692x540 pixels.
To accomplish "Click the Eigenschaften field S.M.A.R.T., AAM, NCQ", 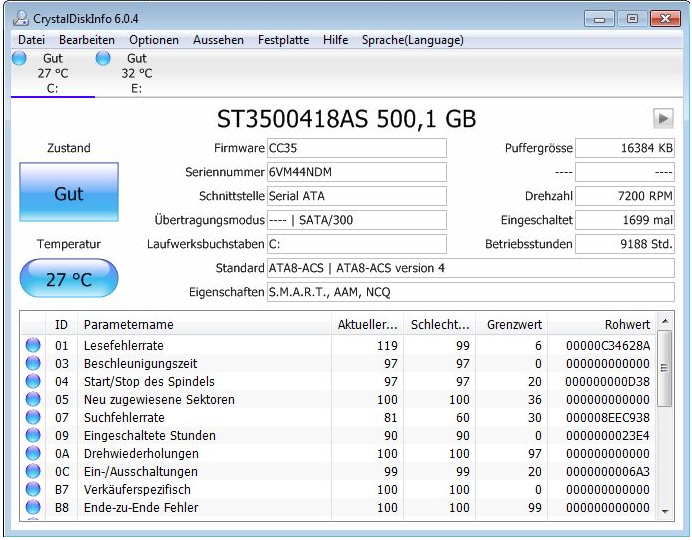I will click(470, 292).
